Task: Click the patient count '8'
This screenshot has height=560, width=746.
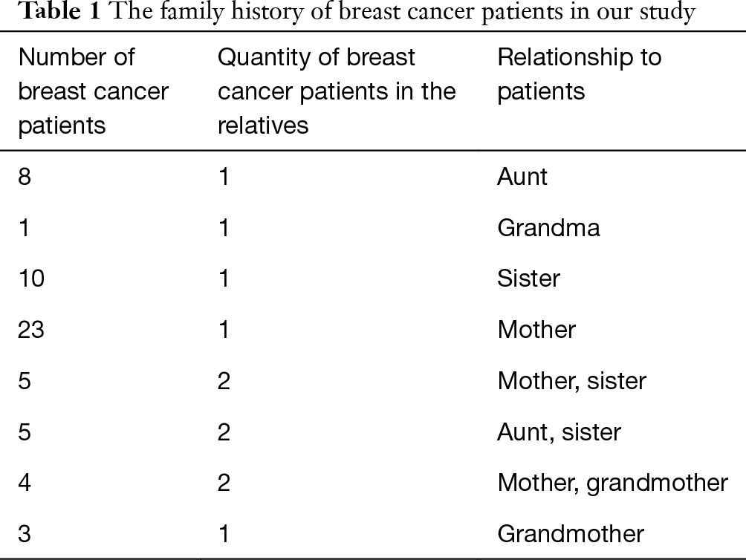Action: point(25,177)
